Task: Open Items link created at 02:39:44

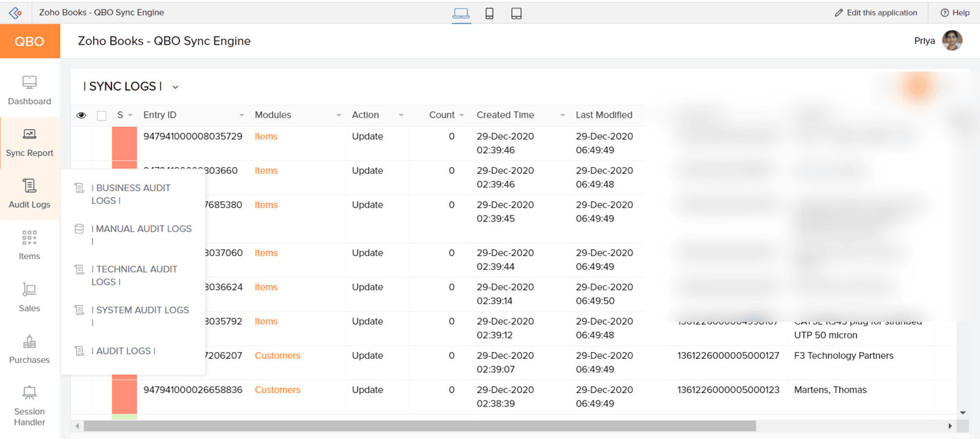Action: click(x=266, y=253)
